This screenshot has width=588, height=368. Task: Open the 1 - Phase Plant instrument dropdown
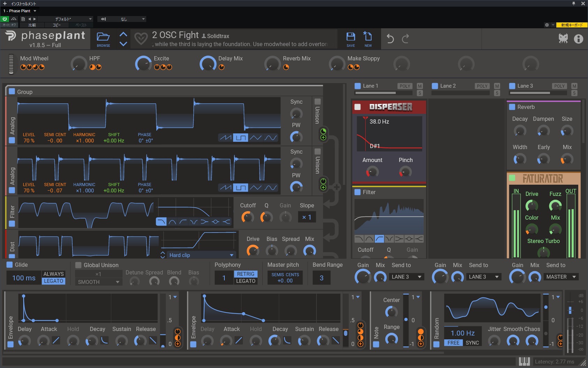(x=20, y=11)
